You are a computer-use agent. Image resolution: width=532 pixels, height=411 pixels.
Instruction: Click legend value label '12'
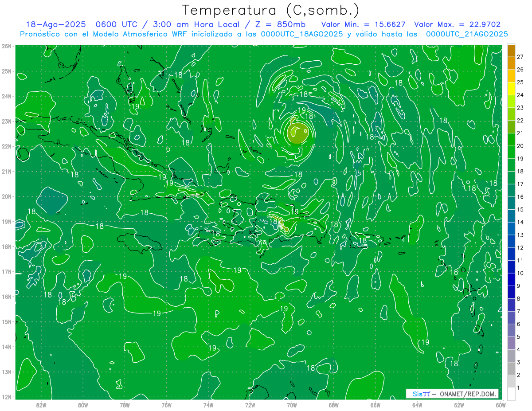click(x=520, y=248)
